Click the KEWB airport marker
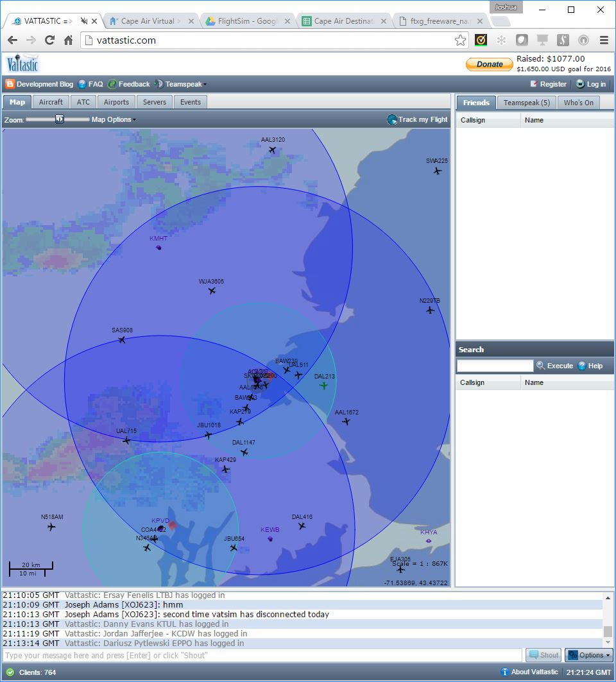The width and height of the screenshot is (616, 682). (270, 539)
